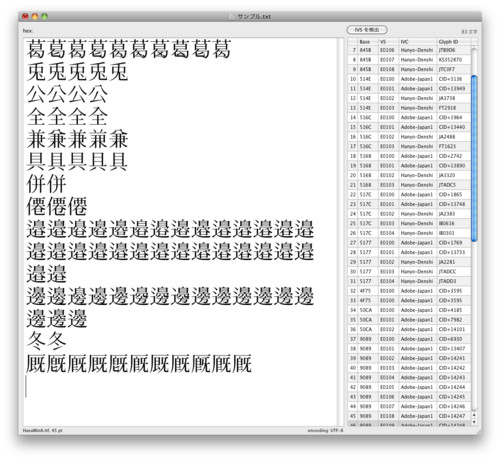
Task: Select row 35 with CID+7982
Action: pyautogui.click(x=409, y=320)
